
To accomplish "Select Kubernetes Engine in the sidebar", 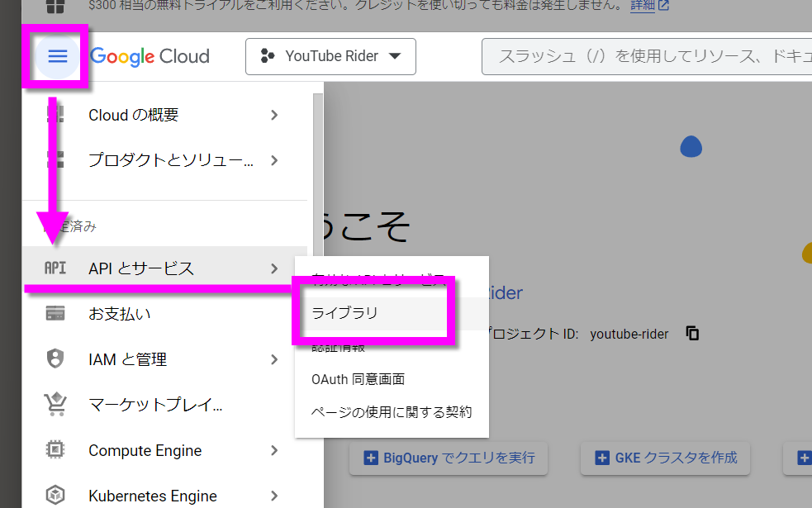I will (x=164, y=496).
